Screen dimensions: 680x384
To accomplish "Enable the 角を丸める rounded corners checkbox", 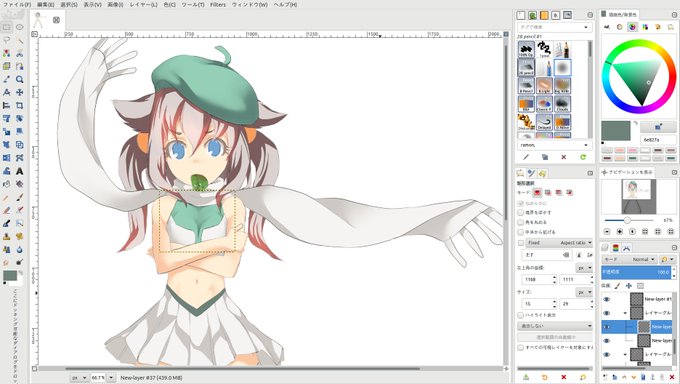I will tap(520, 222).
